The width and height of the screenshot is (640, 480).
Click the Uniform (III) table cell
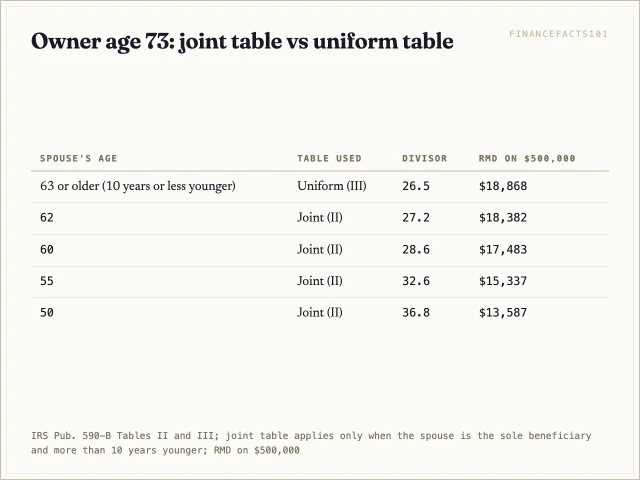[x=331, y=186]
